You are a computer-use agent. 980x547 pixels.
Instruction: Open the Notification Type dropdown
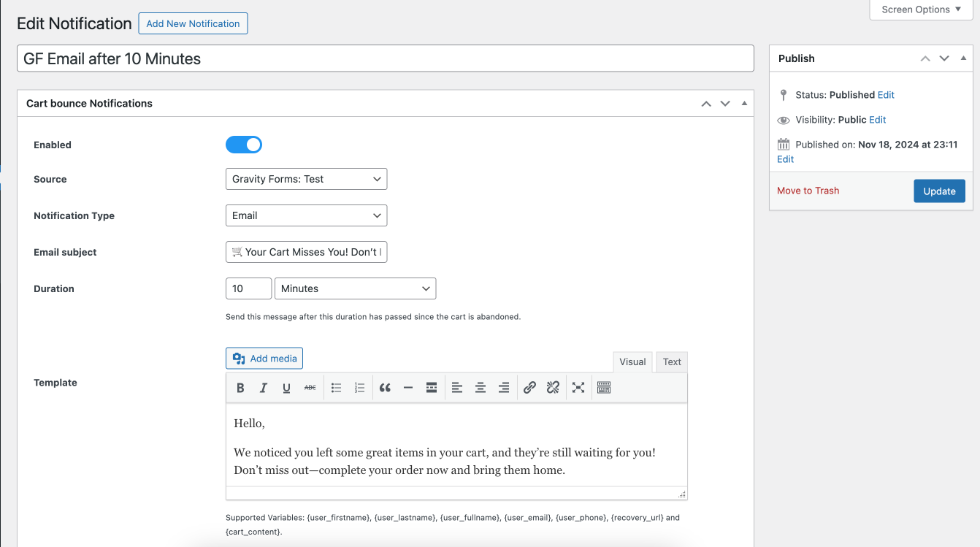tap(306, 215)
